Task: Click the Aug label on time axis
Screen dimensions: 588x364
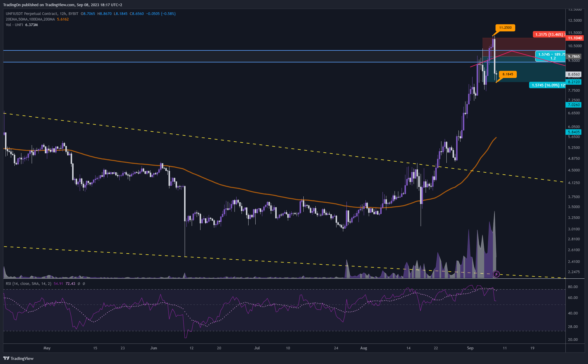Action: coord(363,348)
